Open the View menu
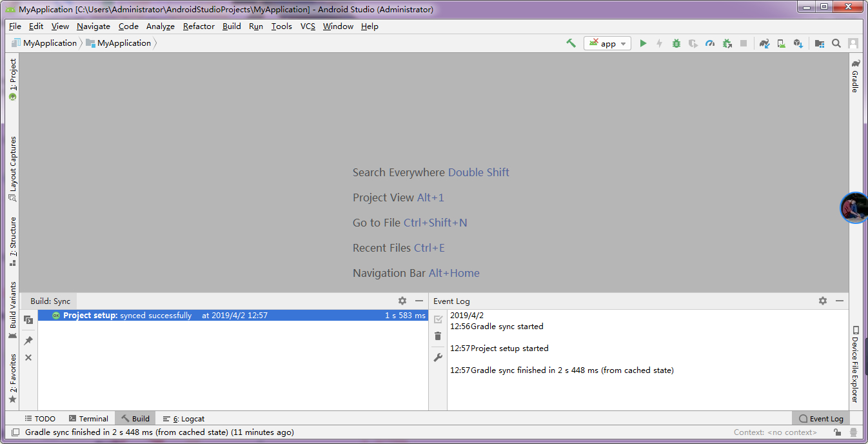 click(x=60, y=26)
